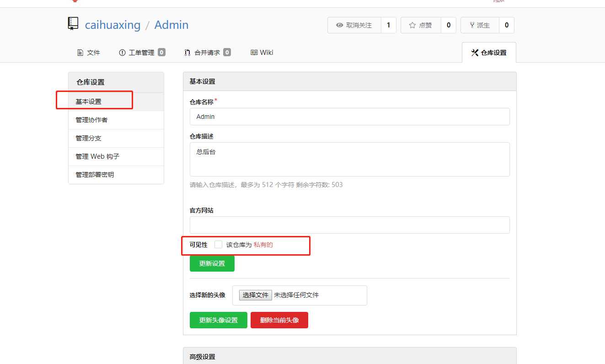Click the 高级设置 panel header
This screenshot has width=605, height=364.
(x=350, y=356)
